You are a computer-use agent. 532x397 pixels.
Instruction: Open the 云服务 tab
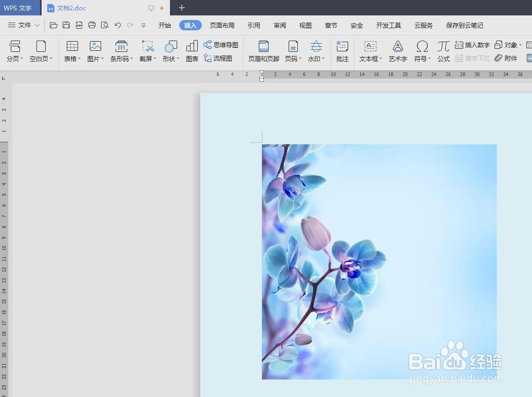point(424,26)
